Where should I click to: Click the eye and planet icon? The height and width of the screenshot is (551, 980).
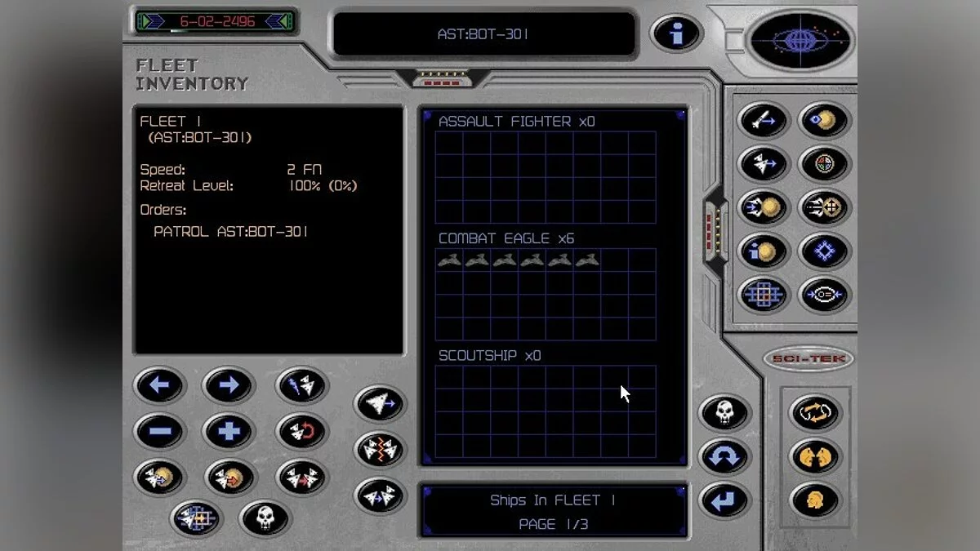[825, 121]
